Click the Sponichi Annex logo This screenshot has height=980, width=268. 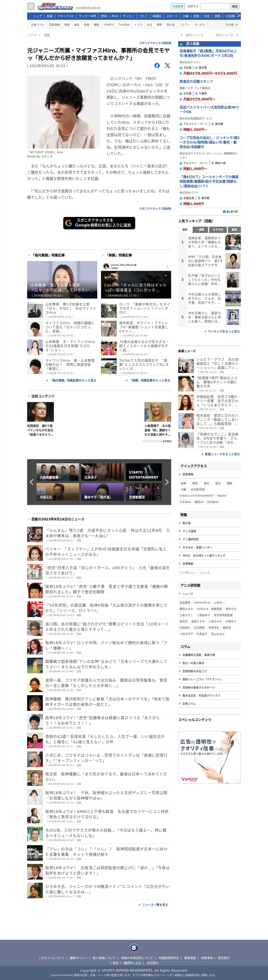coord(55,6)
